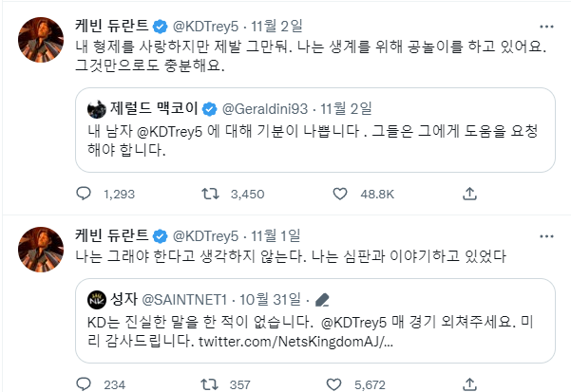
Task: Click 제럴드 맥코이's small profile picture
Action: pos(95,109)
